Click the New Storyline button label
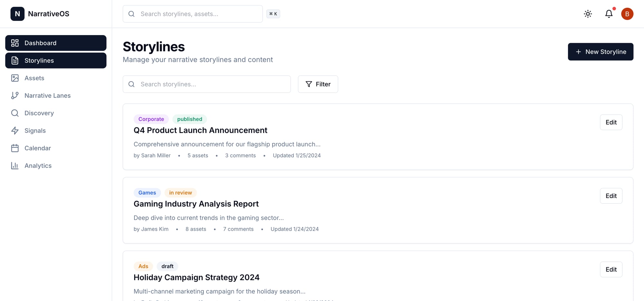The height and width of the screenshot is (301, 644). coord(606,52)
